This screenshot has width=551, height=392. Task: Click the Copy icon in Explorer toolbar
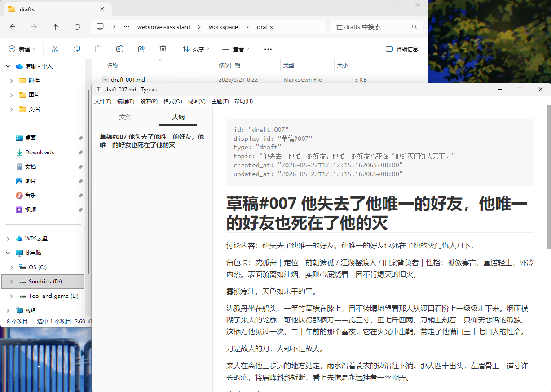pos(77,49)
